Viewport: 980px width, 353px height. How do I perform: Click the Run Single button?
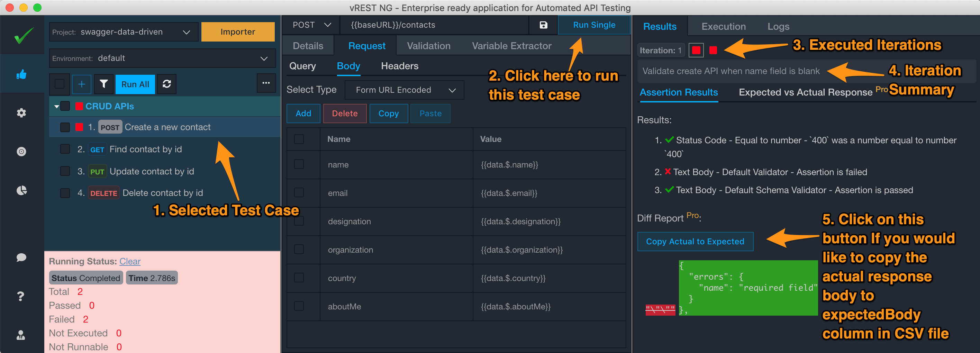594,25
